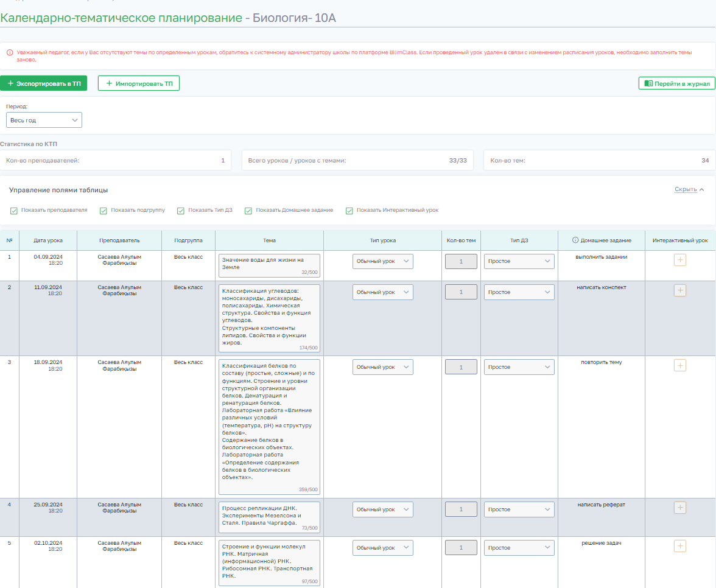Click plus icon in 02.10.2024 row
The width and height of the screenshot is (716, 588).
click(x=680, y=546)
